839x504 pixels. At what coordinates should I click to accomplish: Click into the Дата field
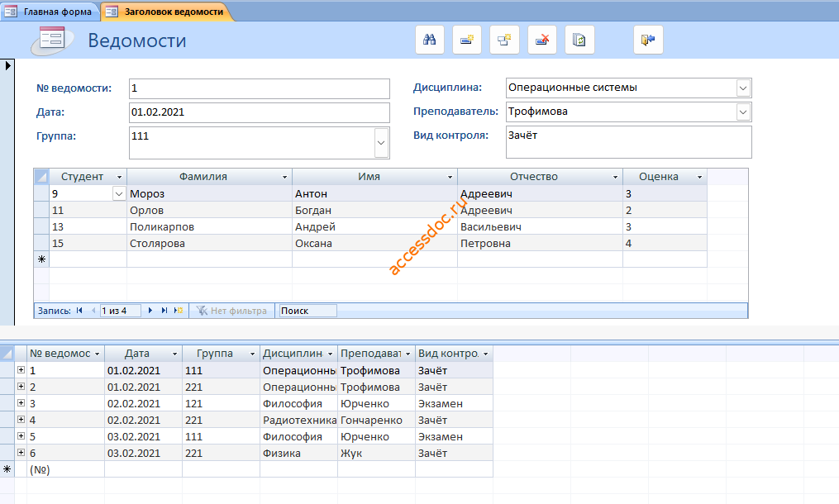pyautogui.click(x=260, y=112)
